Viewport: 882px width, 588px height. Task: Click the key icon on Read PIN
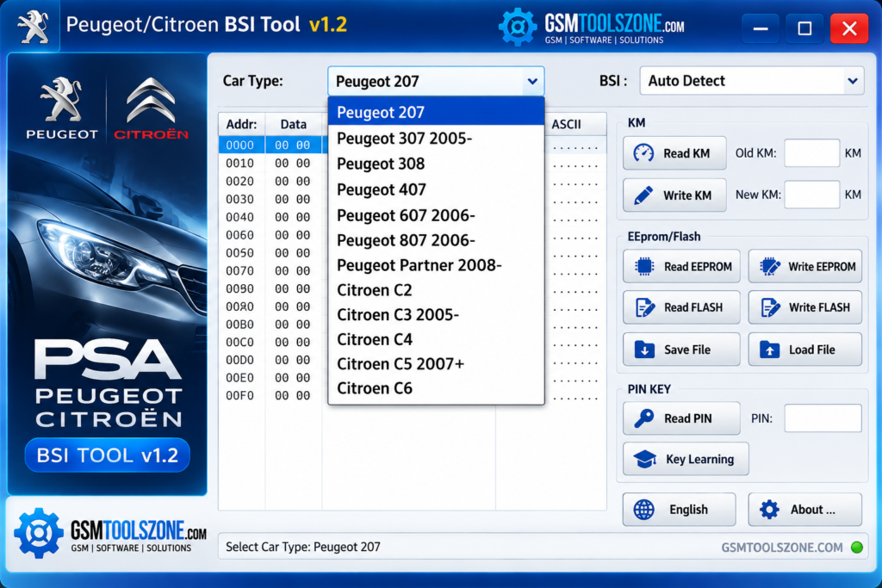[x=644, y=418]
